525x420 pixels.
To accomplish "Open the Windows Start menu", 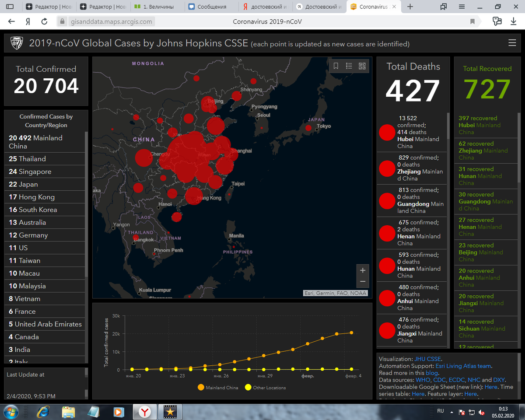I will (x=10, y=412).
